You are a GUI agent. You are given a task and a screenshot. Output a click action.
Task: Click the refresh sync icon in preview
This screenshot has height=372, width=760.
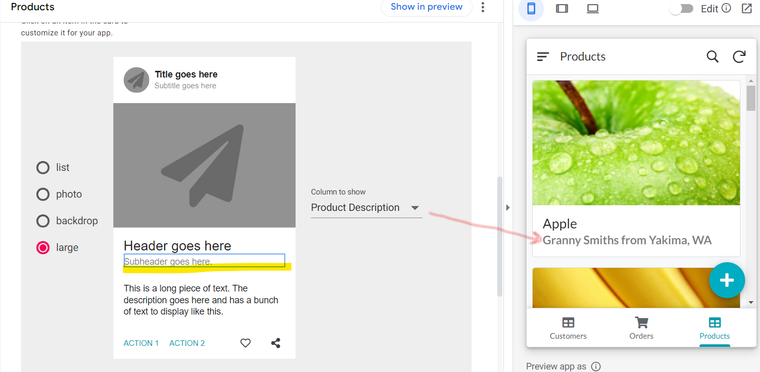click(x=739, y=57)
